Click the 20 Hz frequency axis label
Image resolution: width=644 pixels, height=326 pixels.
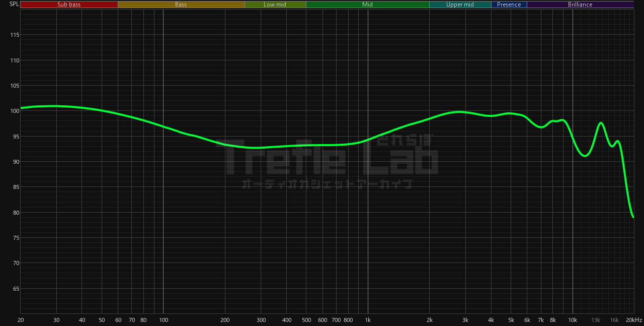tap(21, 320)
